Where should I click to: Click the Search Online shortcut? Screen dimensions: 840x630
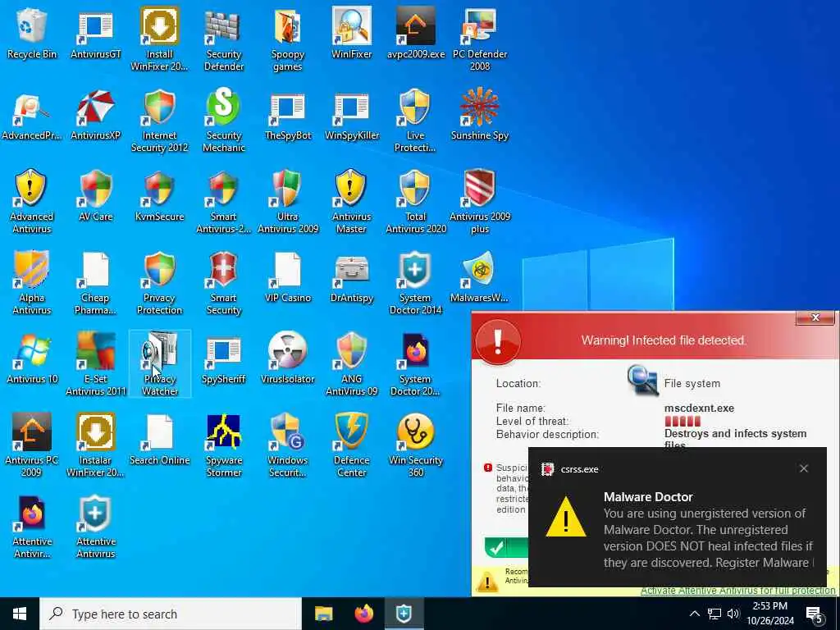point(160,440)
